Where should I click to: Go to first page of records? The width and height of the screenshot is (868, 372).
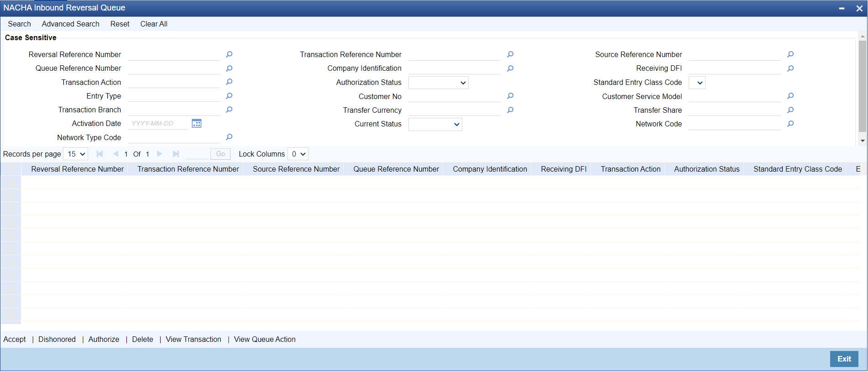point(99,154)
